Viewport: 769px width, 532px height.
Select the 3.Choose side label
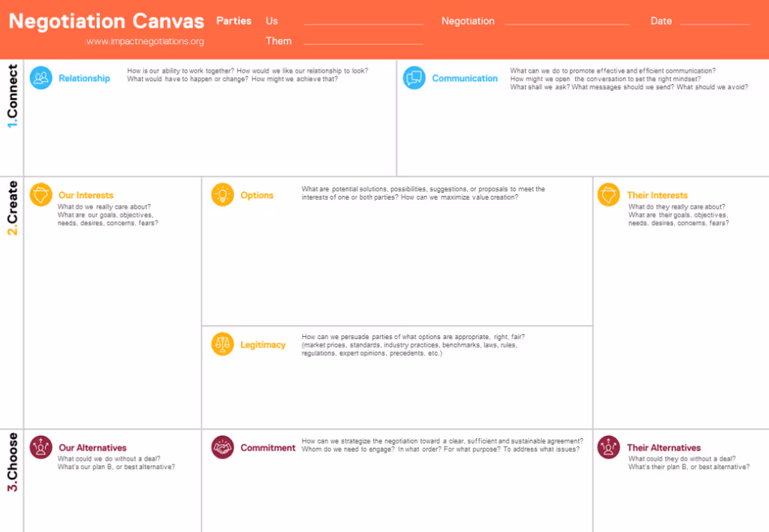pos(13,465)
